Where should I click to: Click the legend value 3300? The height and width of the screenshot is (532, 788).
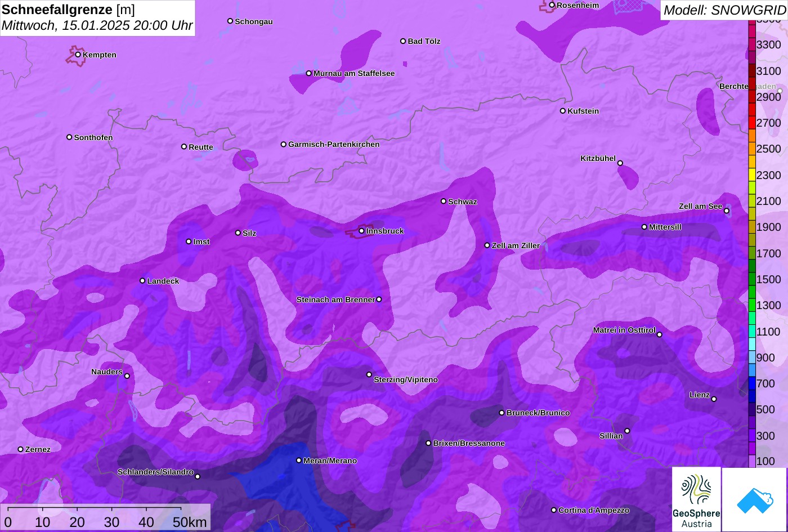coord(769,44)
